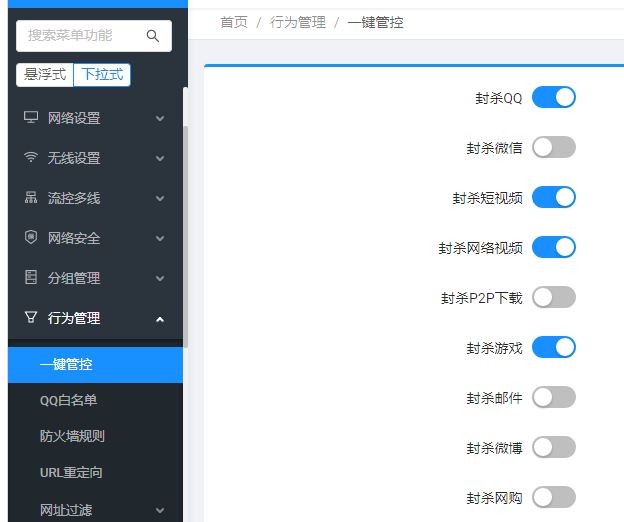Click the network icon beside 流控多线
The image size is (624, 522).
click(x=30, y=198)
